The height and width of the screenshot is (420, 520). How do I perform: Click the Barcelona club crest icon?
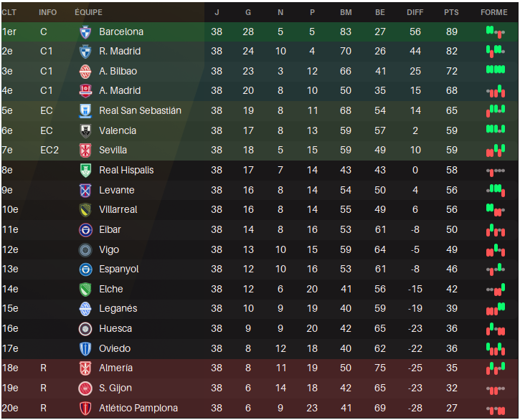(x=85, y=32)
